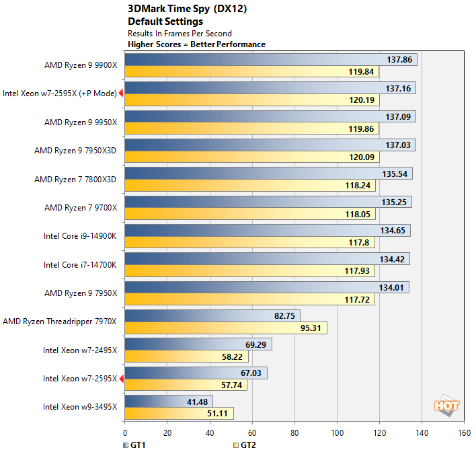The width and height of the screenshot is (476, 452).
Task: Click the 119.84 GT2 value
Action: [361, 72]
